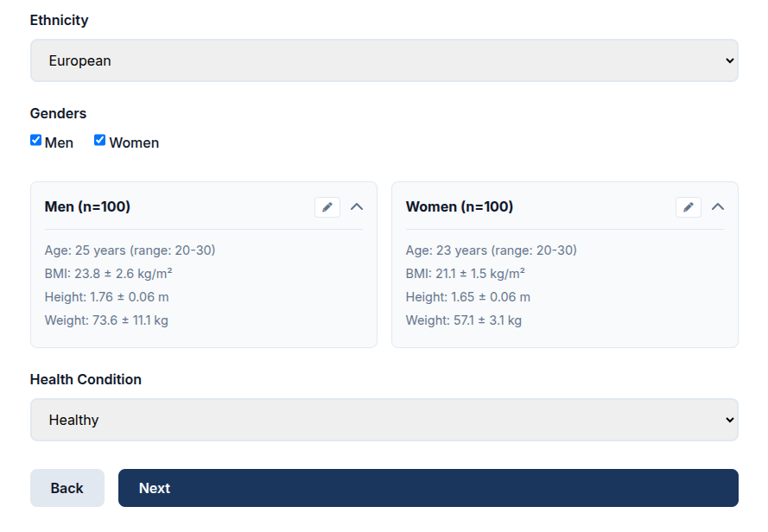Screen dimensions: 768x532
Task: Uncheck the Women gender checkbox
Action: pos(99,139)
